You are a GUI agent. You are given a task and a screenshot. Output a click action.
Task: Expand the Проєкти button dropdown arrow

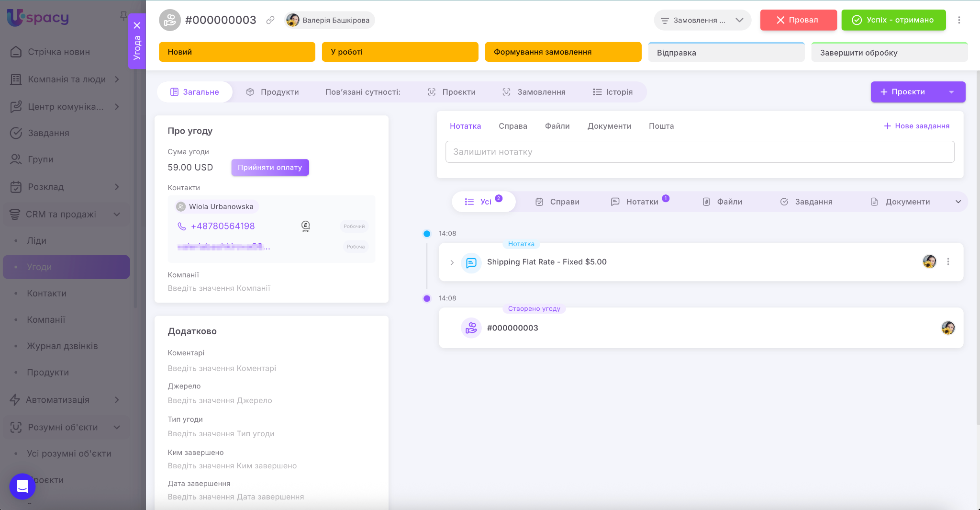(951, 92)
